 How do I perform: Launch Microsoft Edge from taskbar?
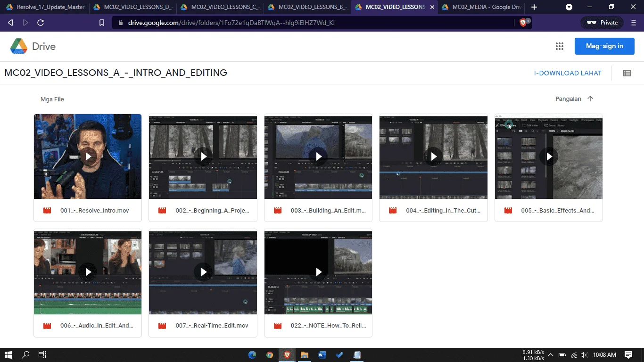252,355
